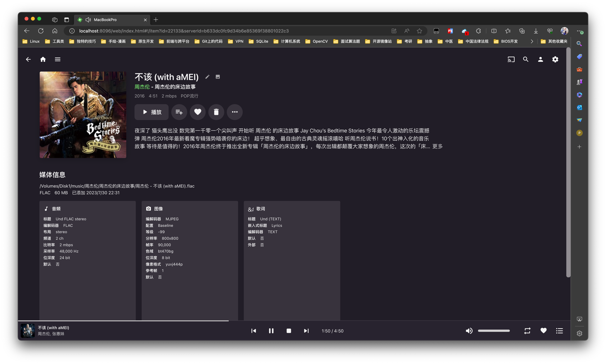Open the VPN bookmarks folder

coord(236,41)
